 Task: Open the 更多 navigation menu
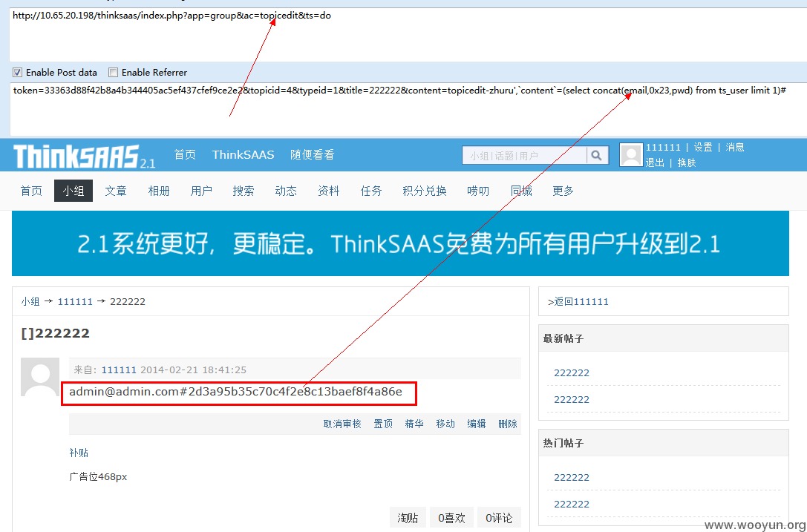[563, 191]
